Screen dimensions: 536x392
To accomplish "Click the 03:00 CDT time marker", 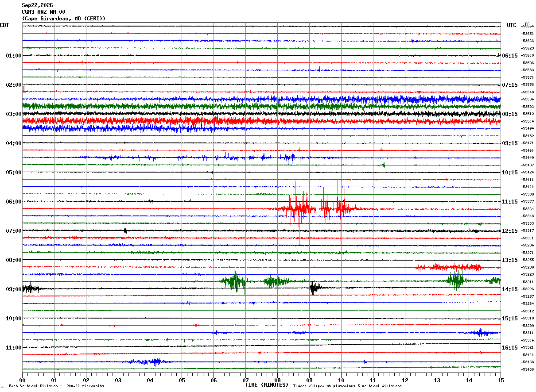I will 13,114.
